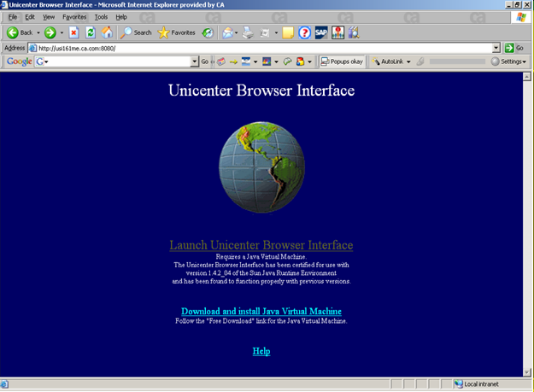Expand the dropdown beside blue sky icon
This screenshot has height=392, width=534.
pyautogui.click(x=255, y=62)
